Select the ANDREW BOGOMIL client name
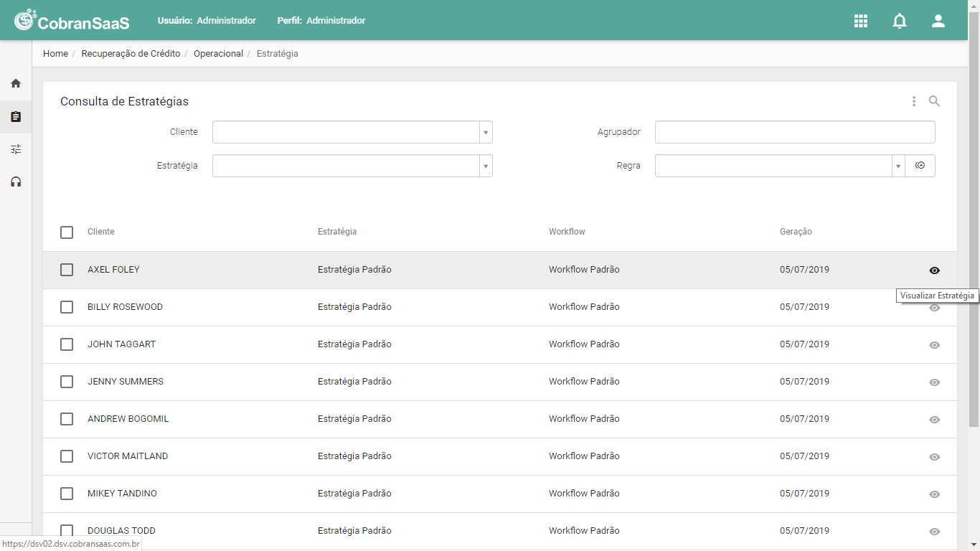Viewport: 980px width, 551px height. 128,419
